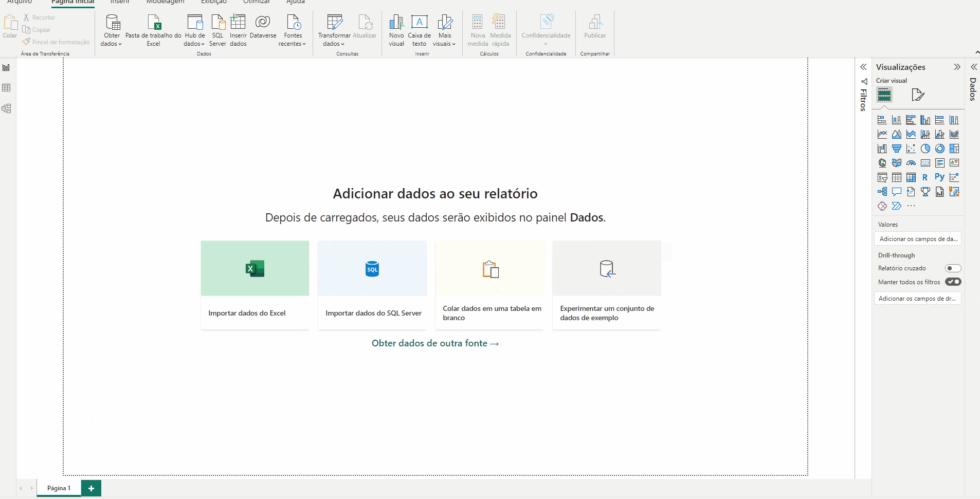Viewport: 980px width, 499px height.
Task: Open the table view in left sidebar
Action: [7, 88]
